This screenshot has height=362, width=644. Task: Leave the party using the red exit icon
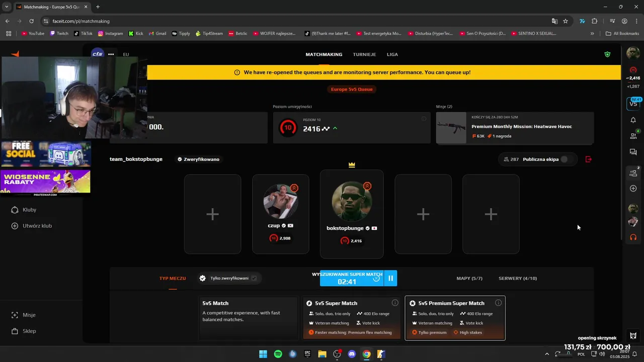pos(589,159)
